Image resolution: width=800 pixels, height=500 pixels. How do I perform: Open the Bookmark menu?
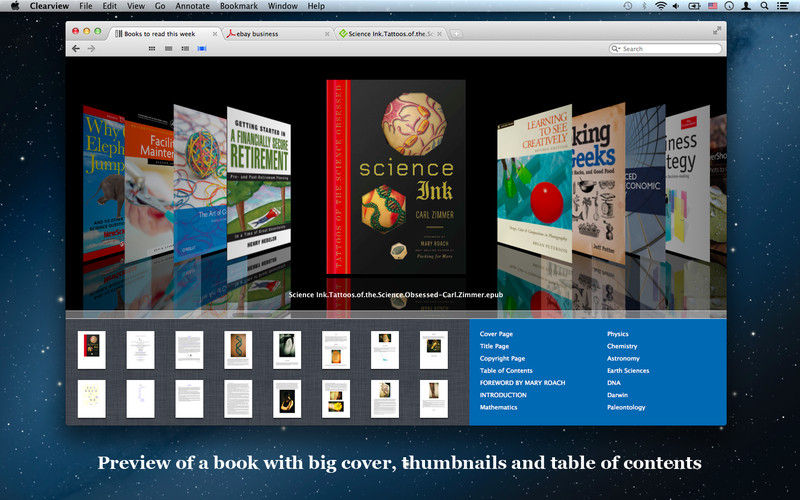(x=238, y=6)
